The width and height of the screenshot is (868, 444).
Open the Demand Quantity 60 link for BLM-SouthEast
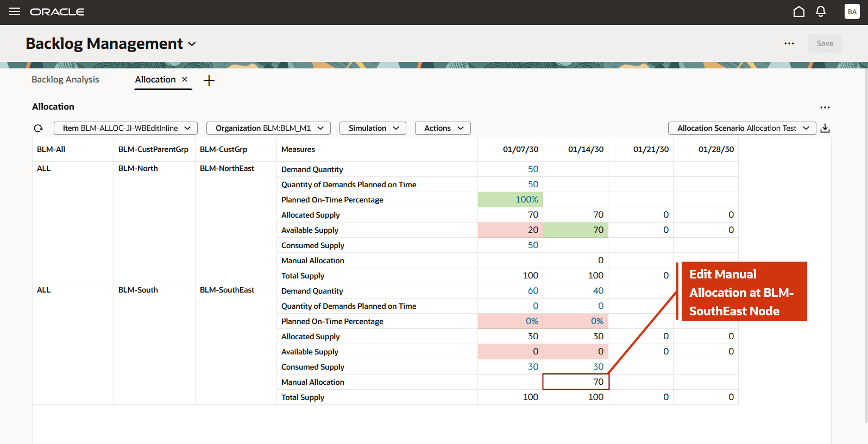tap(533, 291)
